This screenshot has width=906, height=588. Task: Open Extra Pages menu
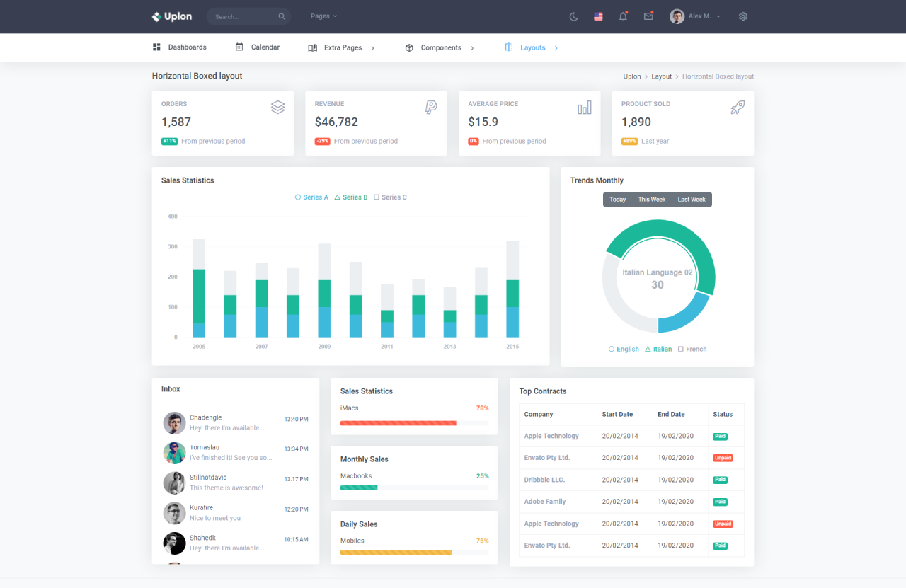(x=342, y=48)
